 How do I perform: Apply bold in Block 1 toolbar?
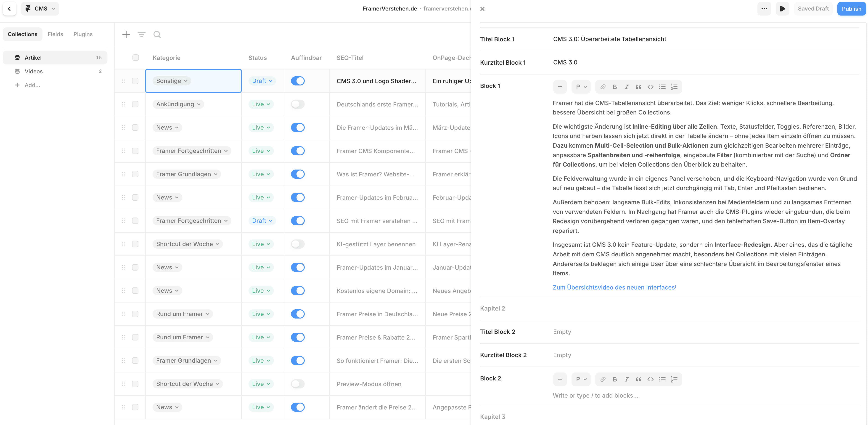(x=615, y=87)
